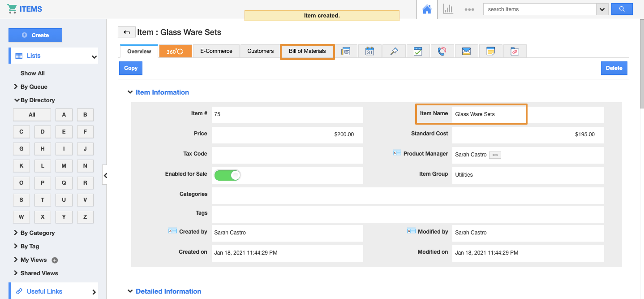Collapse the Item Information section
644x299 pixels.
click(130, 92)
